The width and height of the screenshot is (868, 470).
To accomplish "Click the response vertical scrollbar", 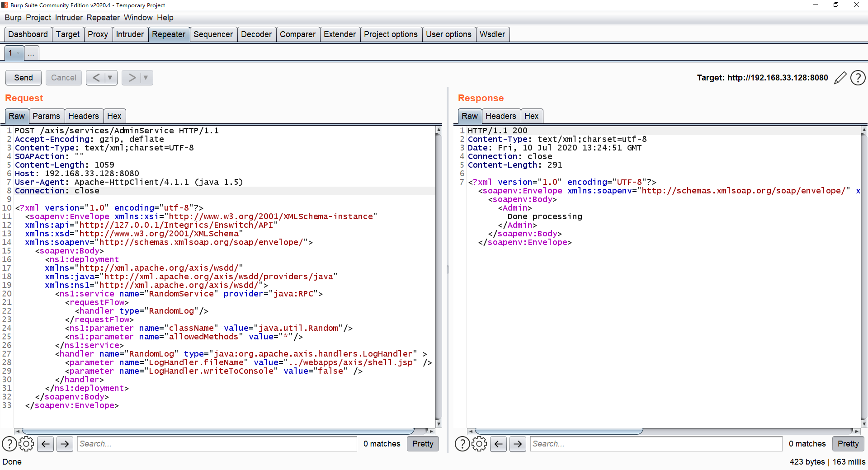I will (864, 277).
